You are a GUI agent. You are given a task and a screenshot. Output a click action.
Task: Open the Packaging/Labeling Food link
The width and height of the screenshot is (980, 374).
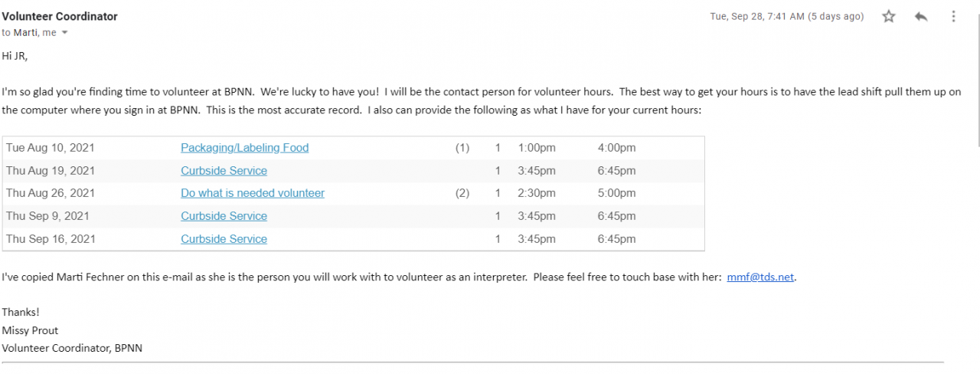(x=244, y=148)
